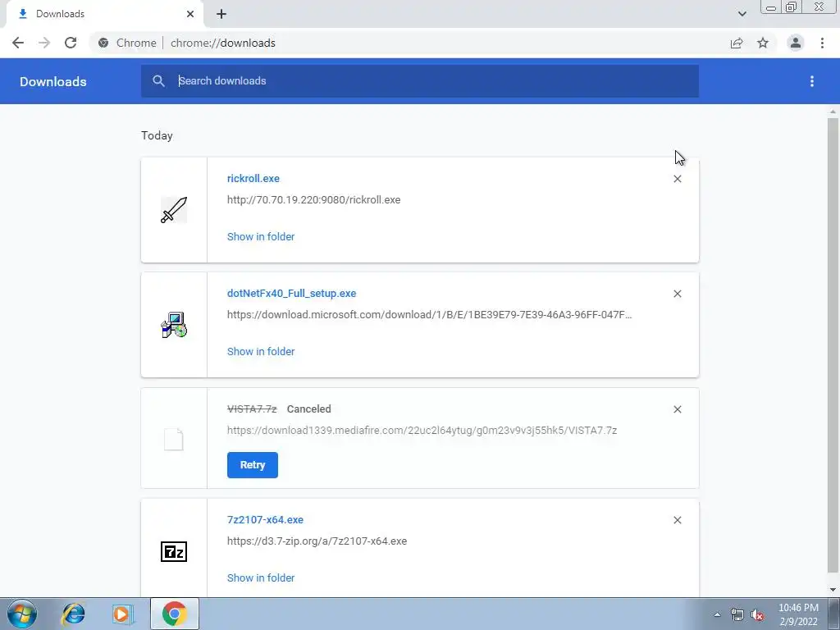Show rickroll.exe in its folder
Screen dimensions: 840x630
pyautogui.click(x=261, y=237)
